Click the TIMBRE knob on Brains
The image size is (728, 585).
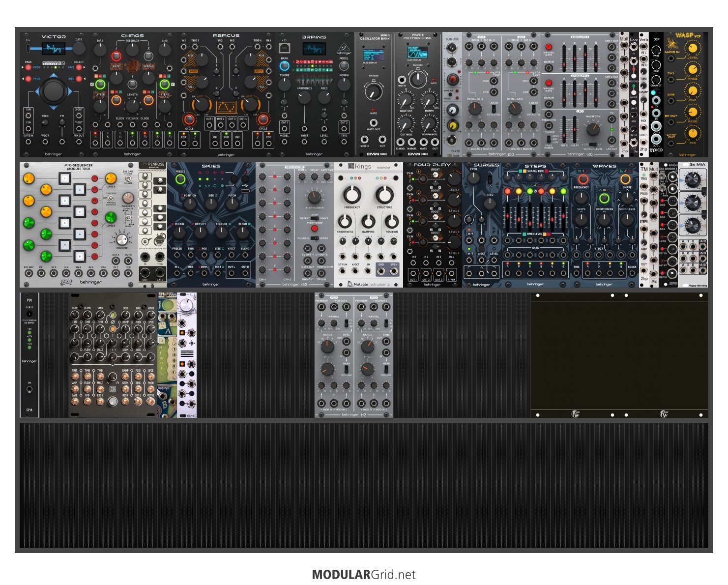click(285, 85)
